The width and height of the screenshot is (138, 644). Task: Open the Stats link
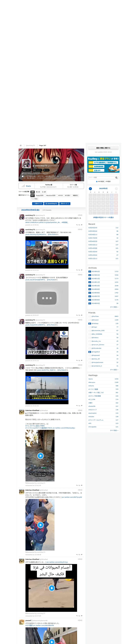coord(28,186)
